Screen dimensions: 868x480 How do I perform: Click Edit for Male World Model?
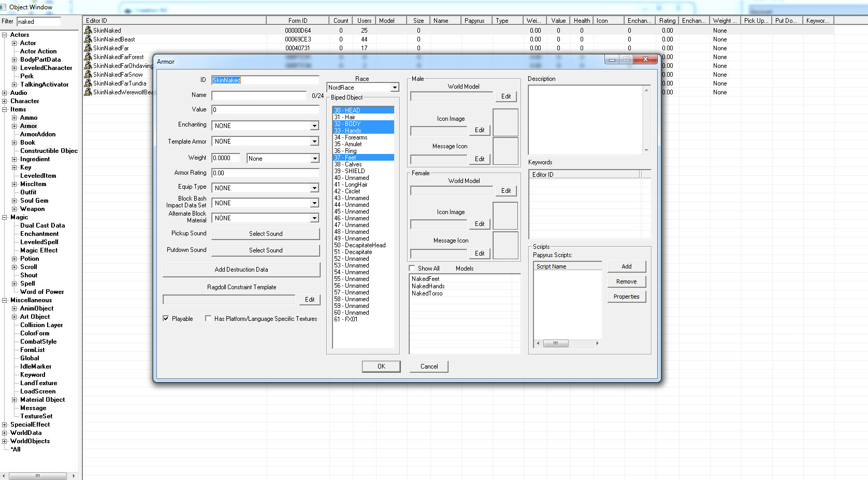pyautogui.click(x=506, y=96)
